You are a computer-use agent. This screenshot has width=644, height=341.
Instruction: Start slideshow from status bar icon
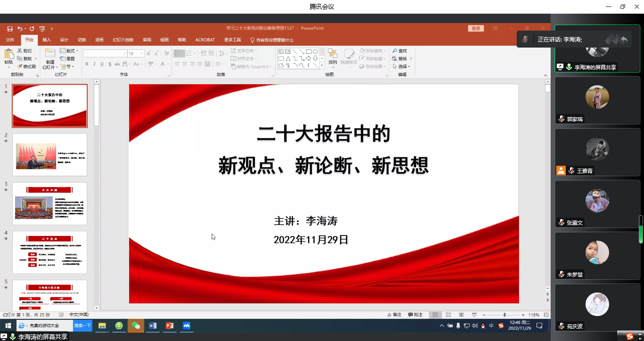pos(474,315)
